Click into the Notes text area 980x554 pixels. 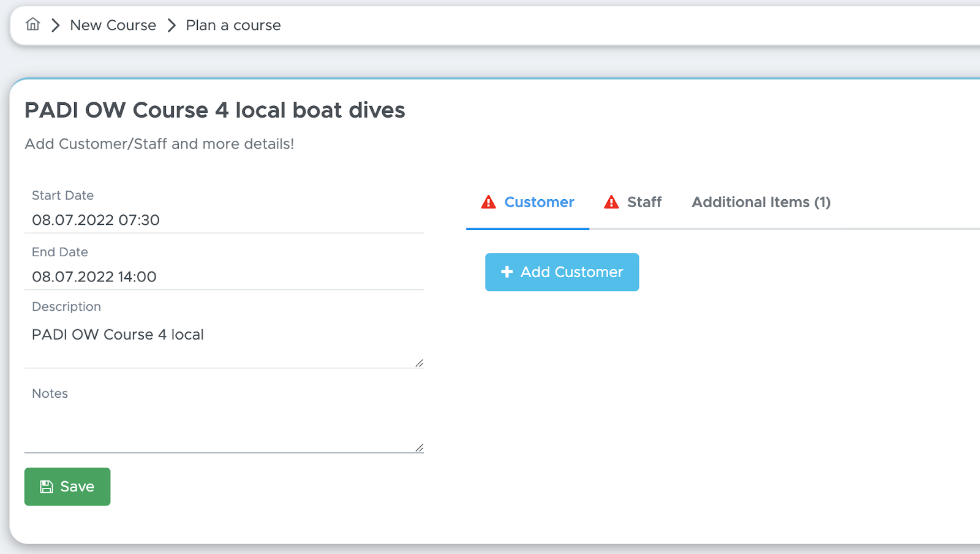click(x=224, y=429)
